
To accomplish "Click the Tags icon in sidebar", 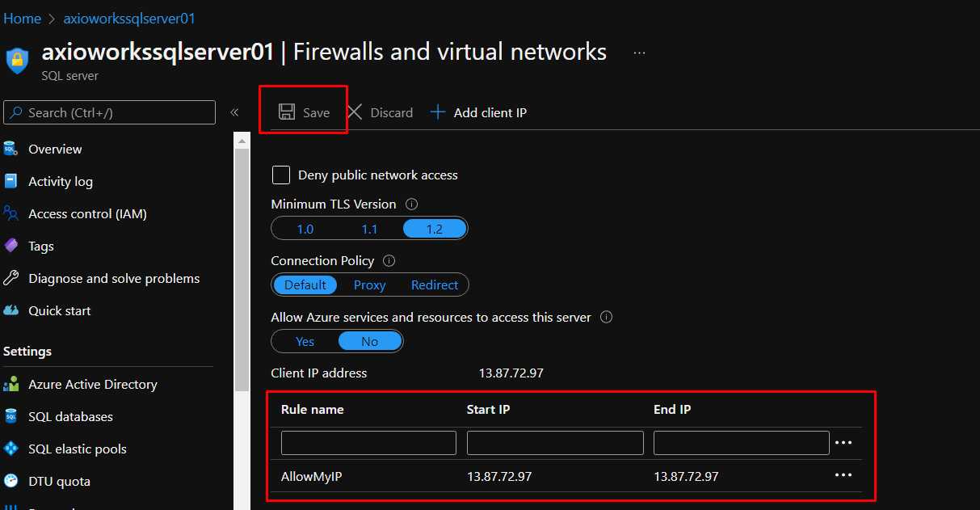I will pos(11,246).
